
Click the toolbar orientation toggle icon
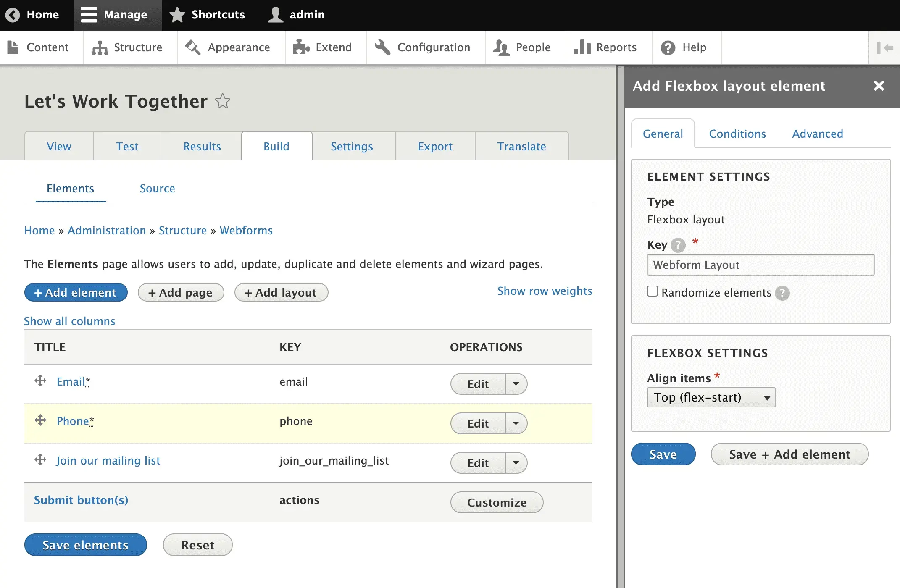[884, 48]
